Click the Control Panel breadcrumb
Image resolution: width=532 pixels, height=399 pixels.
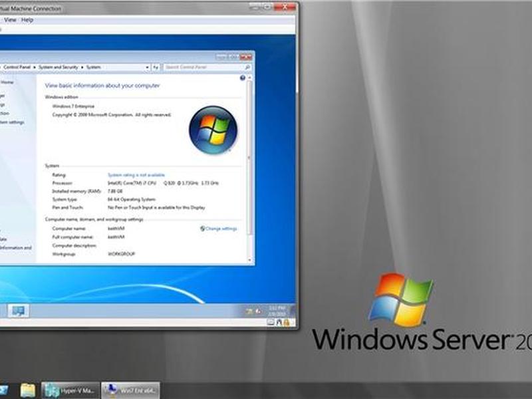[17, 67]
